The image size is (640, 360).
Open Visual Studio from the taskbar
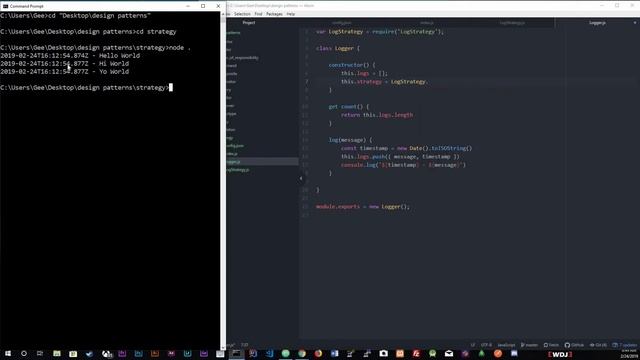[x=253, y=353]
